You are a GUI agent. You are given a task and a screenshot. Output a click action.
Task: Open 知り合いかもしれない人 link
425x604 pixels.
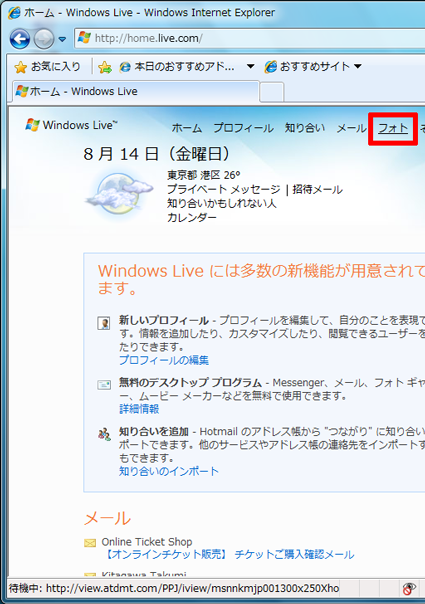tap(222, 203)
